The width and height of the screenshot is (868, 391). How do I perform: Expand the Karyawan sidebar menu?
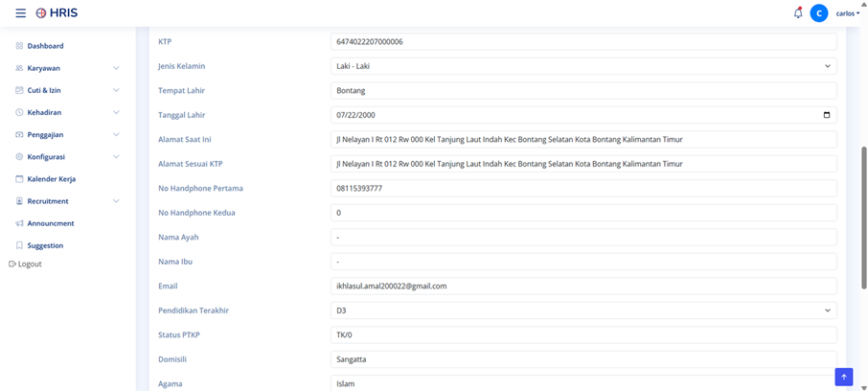tap(67, 68)
